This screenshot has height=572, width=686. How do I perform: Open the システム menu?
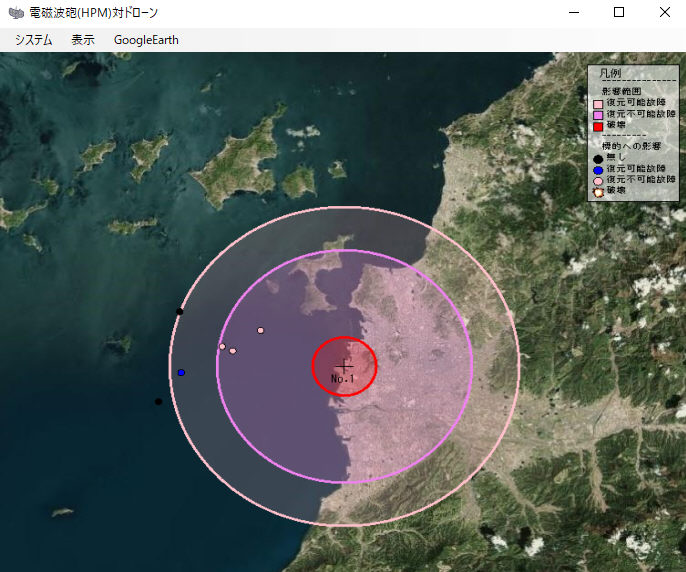click(33, 40)
